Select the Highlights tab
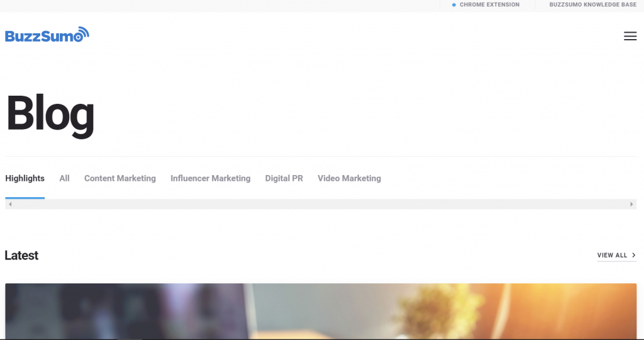 click(x=25, y=178)
